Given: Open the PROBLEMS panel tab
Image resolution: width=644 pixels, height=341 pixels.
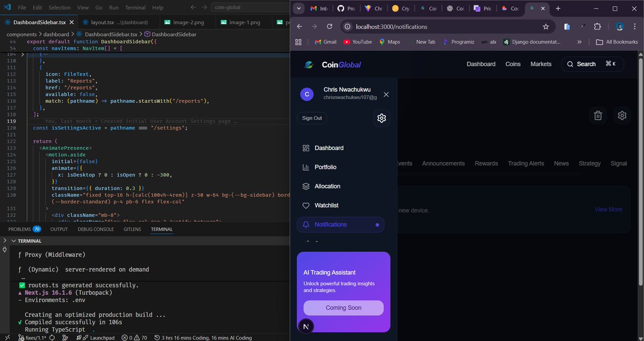Looking at the screenshot, I should 24,229.
